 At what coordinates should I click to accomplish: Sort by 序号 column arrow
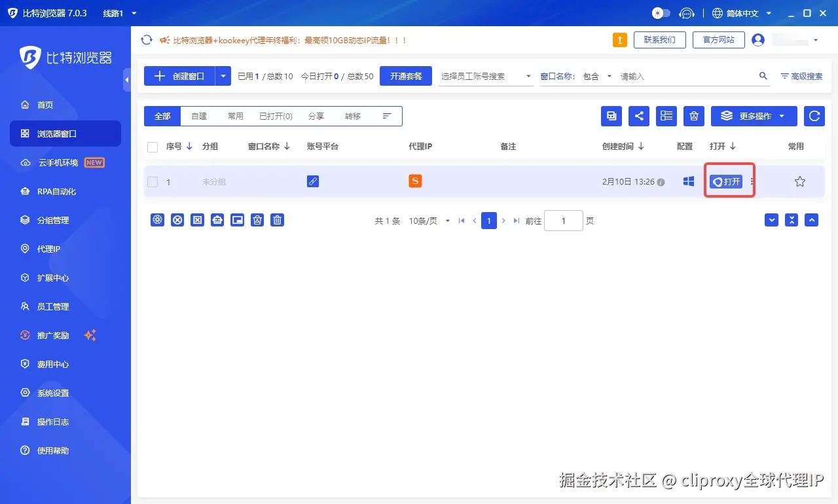189,147
